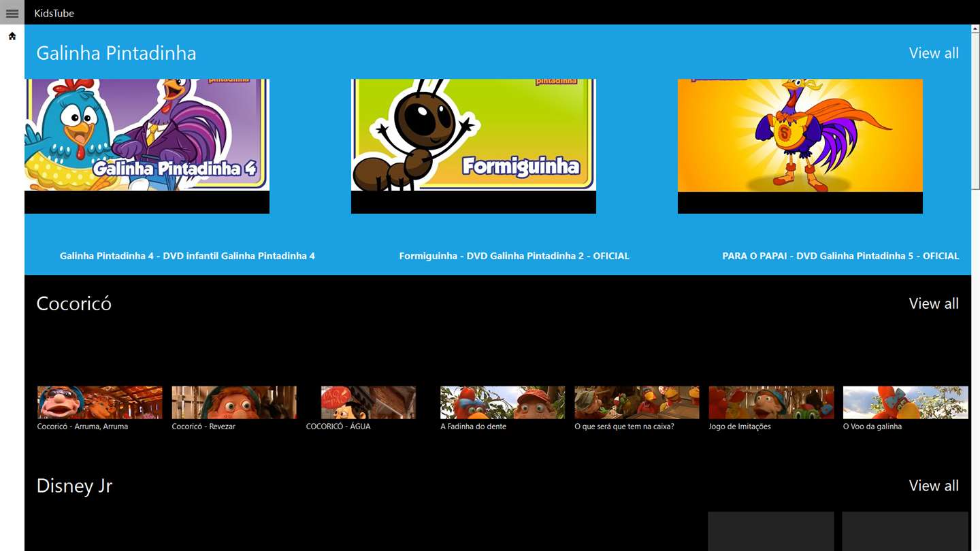Open Formiguinha video thumbnail
Image resolution: width=980 pixels, height=551 pixels.
coord(474,146)
